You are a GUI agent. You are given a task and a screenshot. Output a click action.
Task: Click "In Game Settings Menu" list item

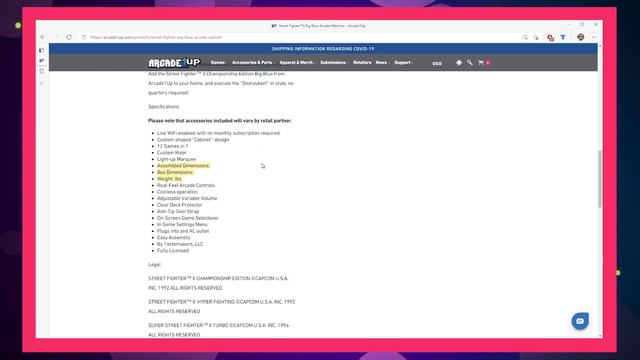point(182,224)
